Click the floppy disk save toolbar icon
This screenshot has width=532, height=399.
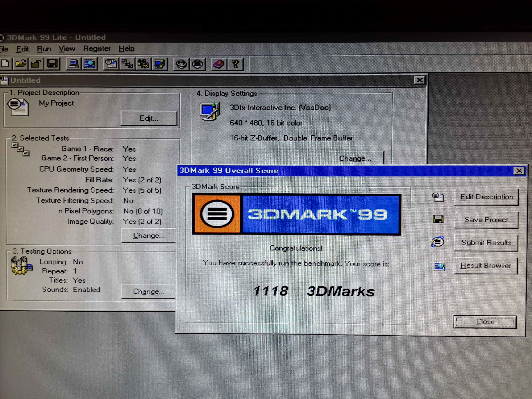[52, 64]
